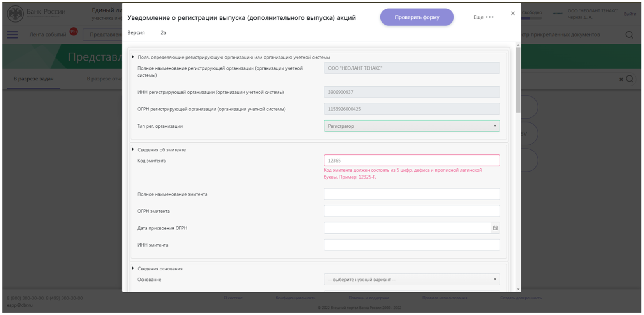Click the Проверить форму button
Screen dimensions: 644x315
pyautogui.click(x=417, y=17)
